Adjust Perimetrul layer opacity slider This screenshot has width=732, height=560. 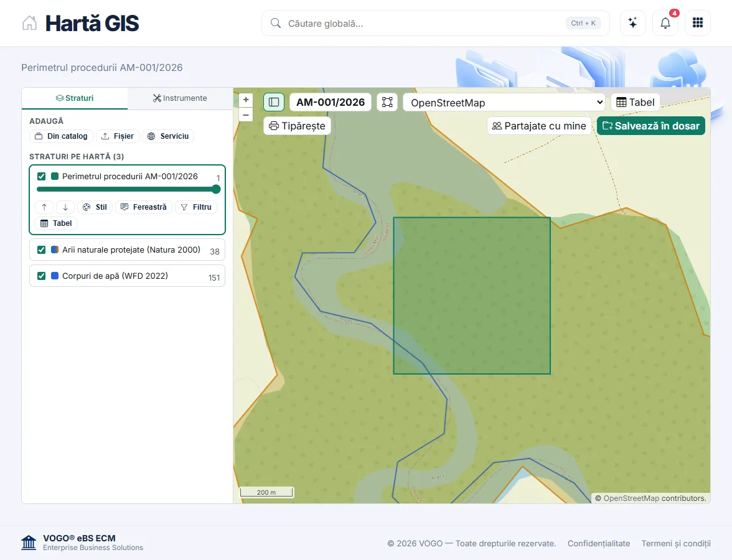(128, 189)
